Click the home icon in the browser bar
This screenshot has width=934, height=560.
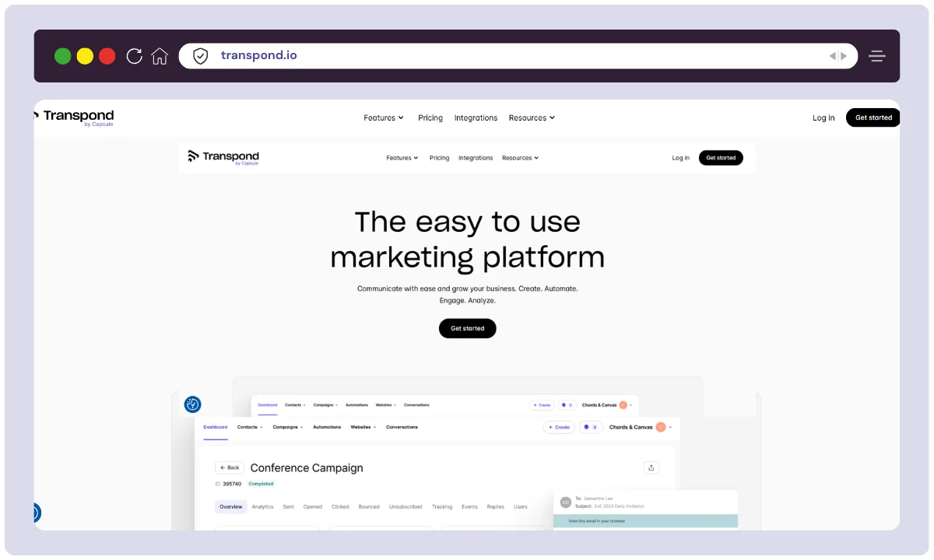160,56
